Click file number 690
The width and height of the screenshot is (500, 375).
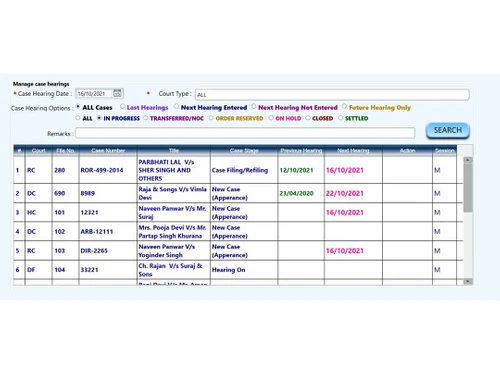tap(60, 193)
